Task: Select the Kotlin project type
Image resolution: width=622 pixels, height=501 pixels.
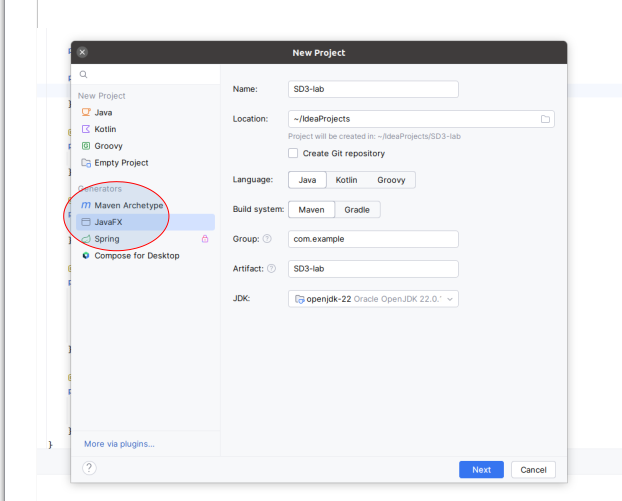Action: [x=145, y=129]
